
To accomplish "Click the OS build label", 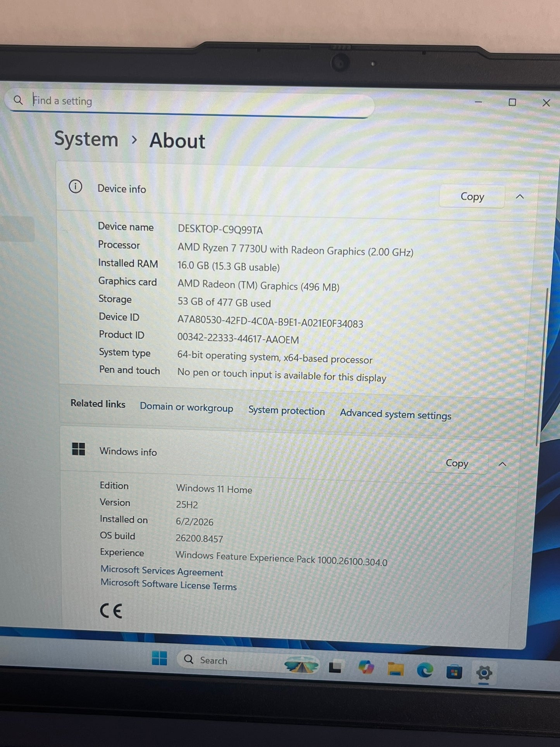I will click(117, 535).
